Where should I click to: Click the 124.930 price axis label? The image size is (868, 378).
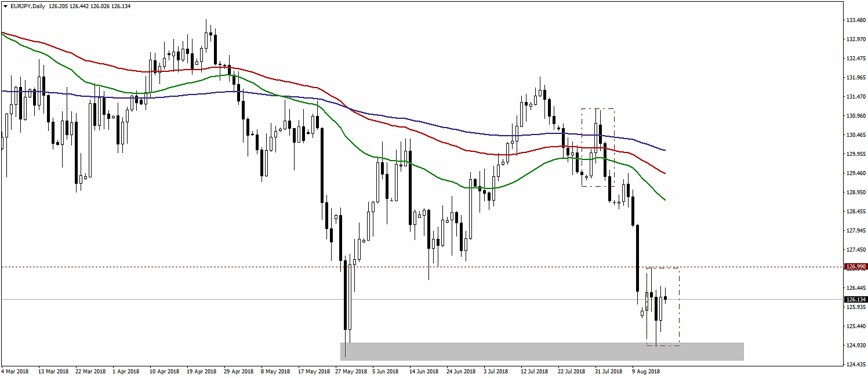[856, 346]
